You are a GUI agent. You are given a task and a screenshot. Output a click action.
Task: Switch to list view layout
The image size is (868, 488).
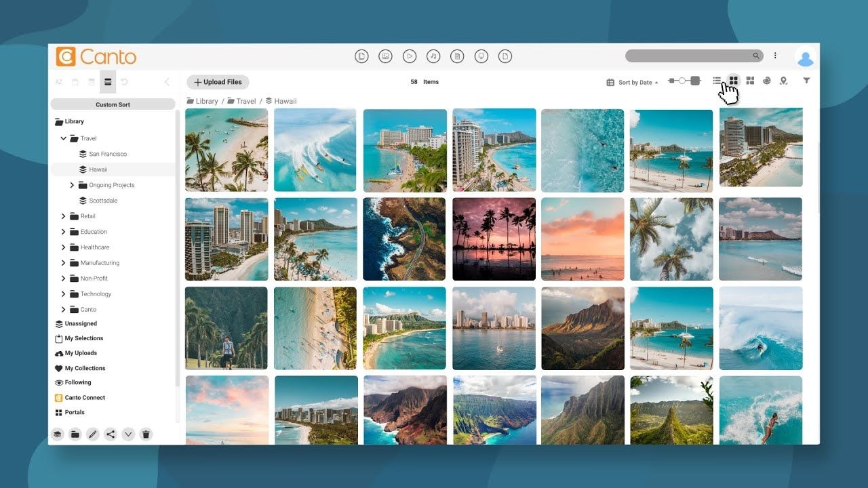tap(717, 81)
